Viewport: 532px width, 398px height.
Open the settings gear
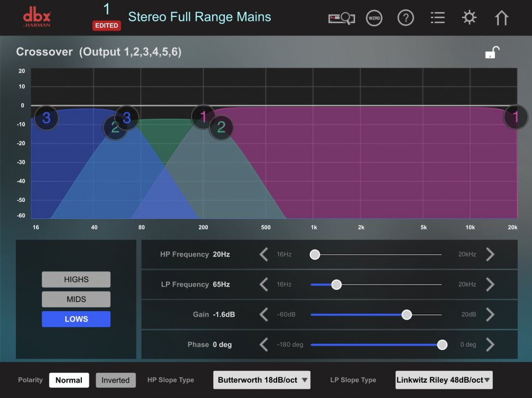pyautogui.click(x=469, y=17)
